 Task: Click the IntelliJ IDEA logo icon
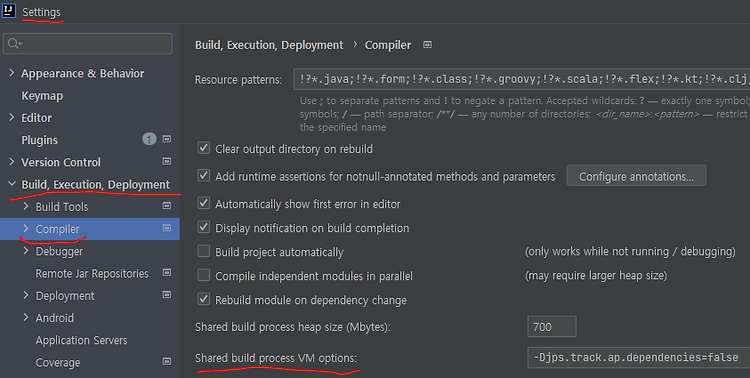click(9, 11)
